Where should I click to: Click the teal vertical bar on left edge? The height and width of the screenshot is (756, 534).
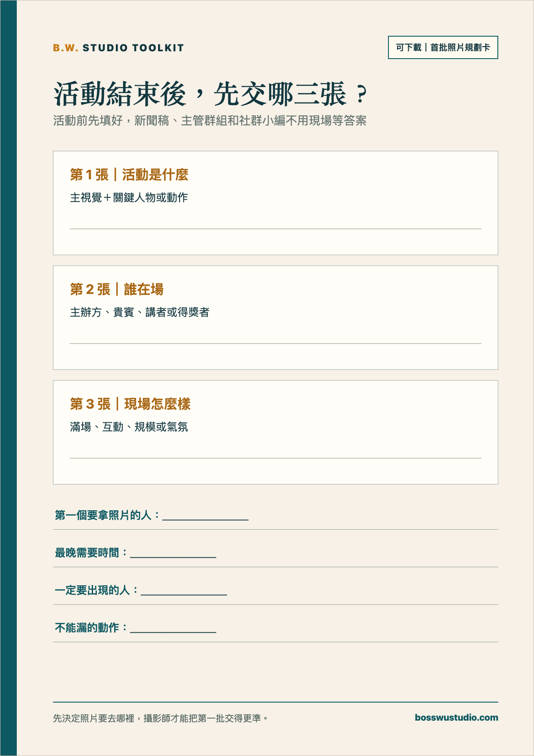[x=8, y=378]
